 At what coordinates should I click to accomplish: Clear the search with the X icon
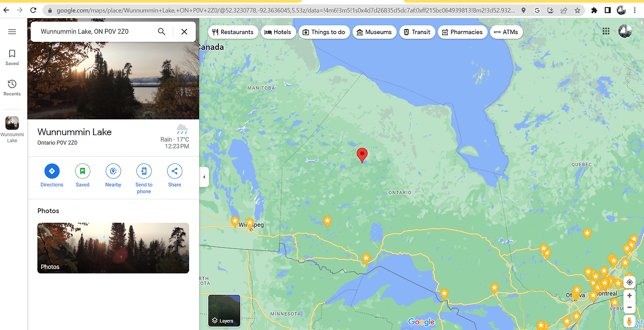click(184, 32)
